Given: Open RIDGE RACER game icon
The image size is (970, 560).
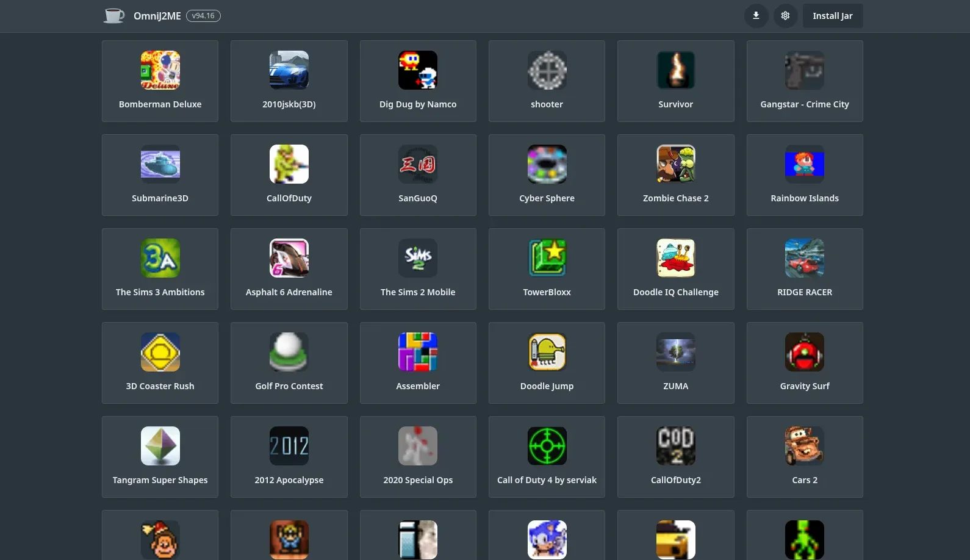Looking at the screenshot, I should 805,258.
